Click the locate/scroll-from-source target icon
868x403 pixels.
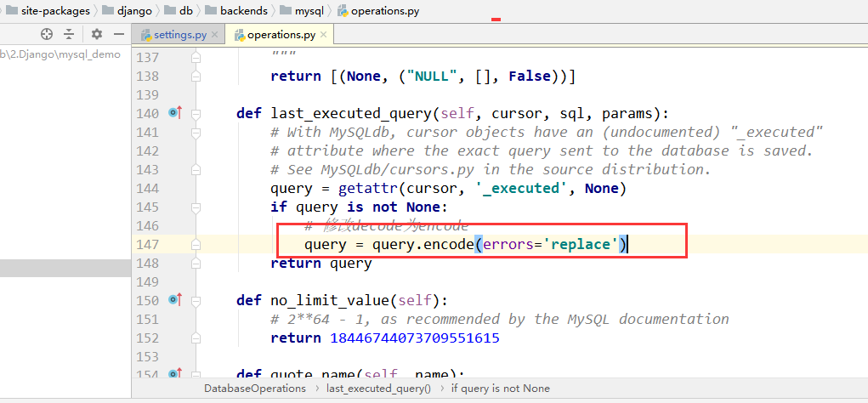(x=47, y=34)
